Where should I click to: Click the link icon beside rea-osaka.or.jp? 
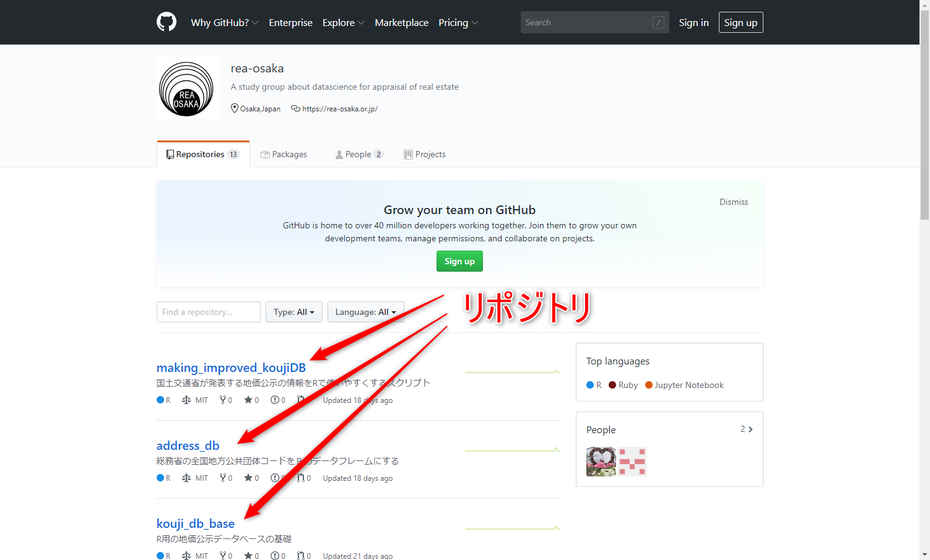[x=294, y=108]
